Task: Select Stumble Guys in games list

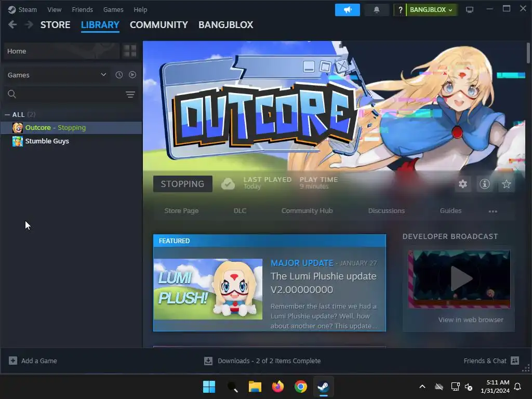Action: click(x=71, y=141)
